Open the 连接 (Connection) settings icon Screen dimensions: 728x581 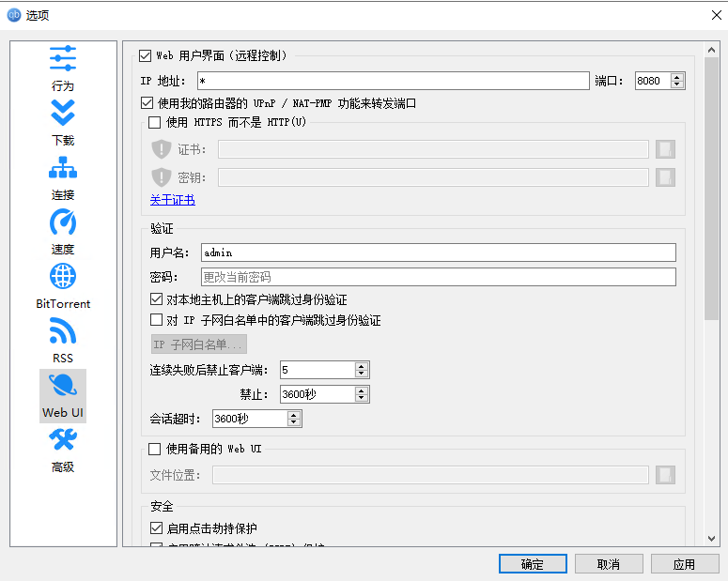click(x=62, y=168)
